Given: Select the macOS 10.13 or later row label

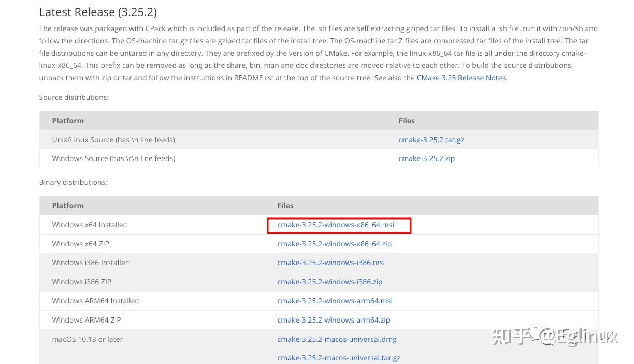Looking at the screenshot, I should point(87,339).
